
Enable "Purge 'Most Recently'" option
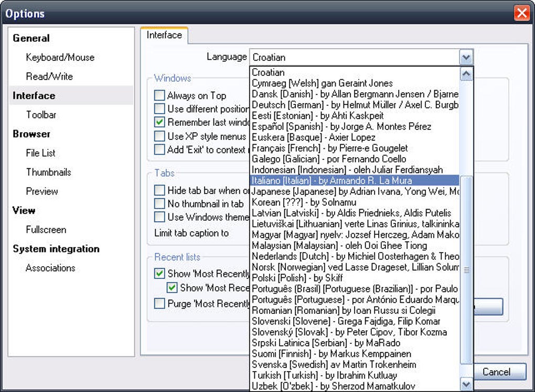159,303
